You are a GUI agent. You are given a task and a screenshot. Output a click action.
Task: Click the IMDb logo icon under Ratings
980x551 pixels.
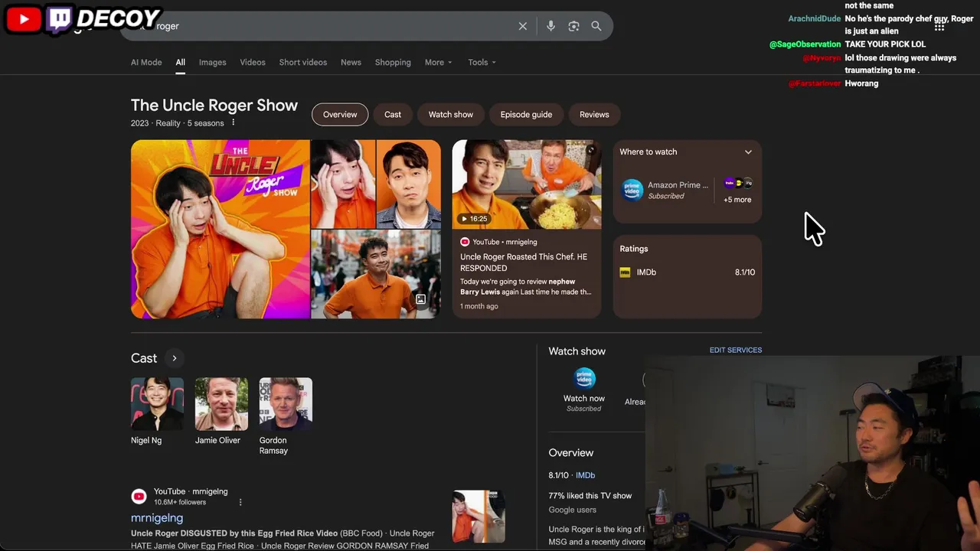click(x=625, y=272)
